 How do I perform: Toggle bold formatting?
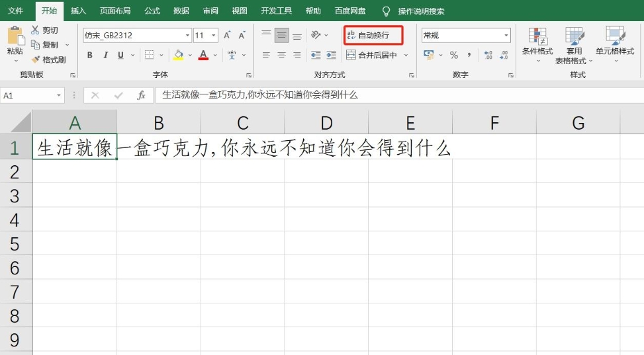click(90, 56)
